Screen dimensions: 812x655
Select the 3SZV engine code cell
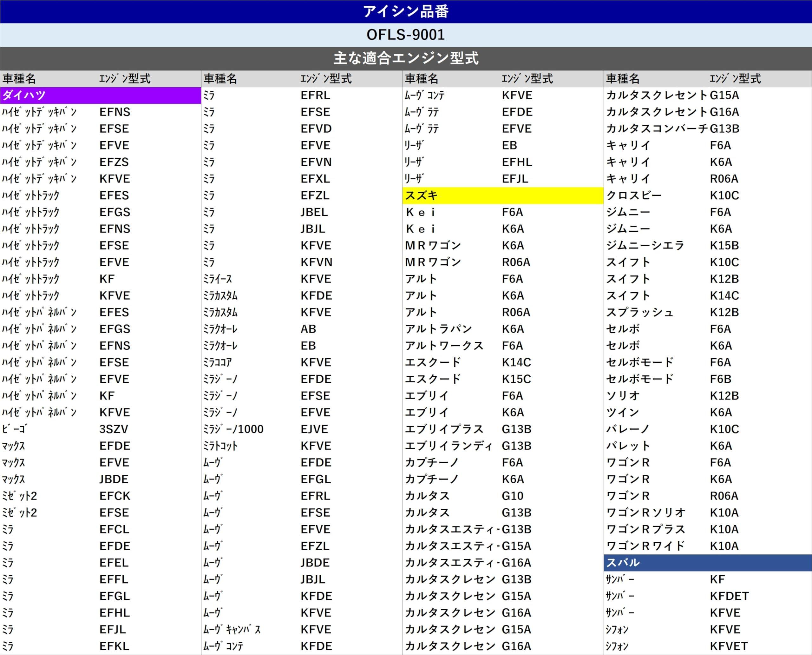114,429
